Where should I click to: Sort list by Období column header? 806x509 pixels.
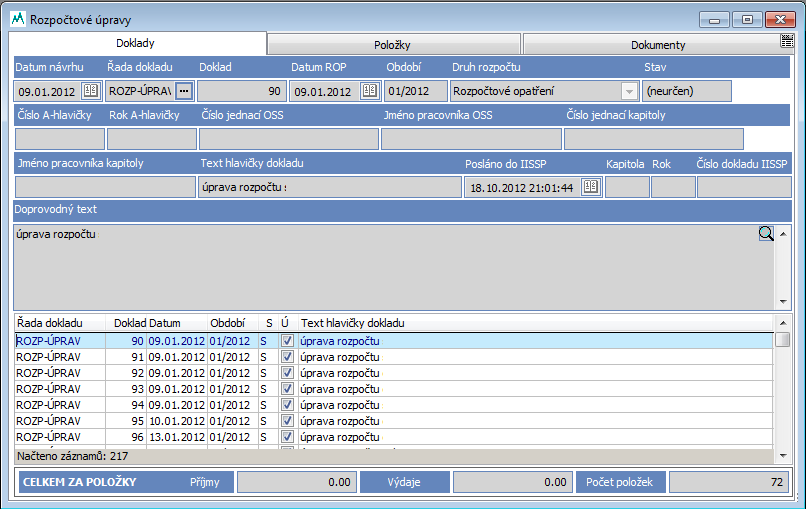[227, 323]
